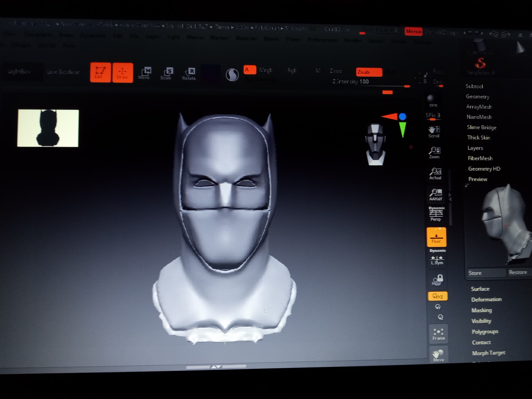Collapse the Preview sub-palette
The width and height of the screenshot is (532, 399).
click(478, 179)
